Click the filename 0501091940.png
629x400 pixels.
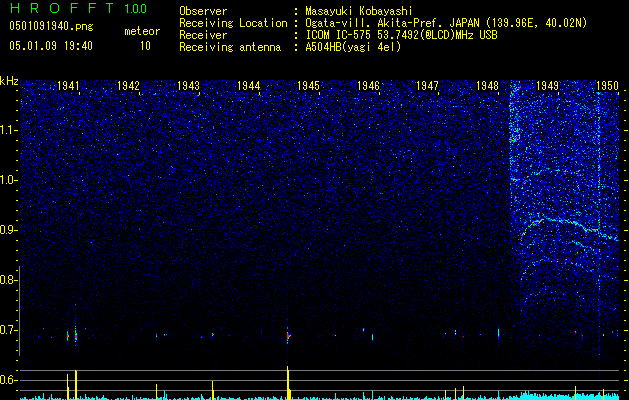point(51,26)
